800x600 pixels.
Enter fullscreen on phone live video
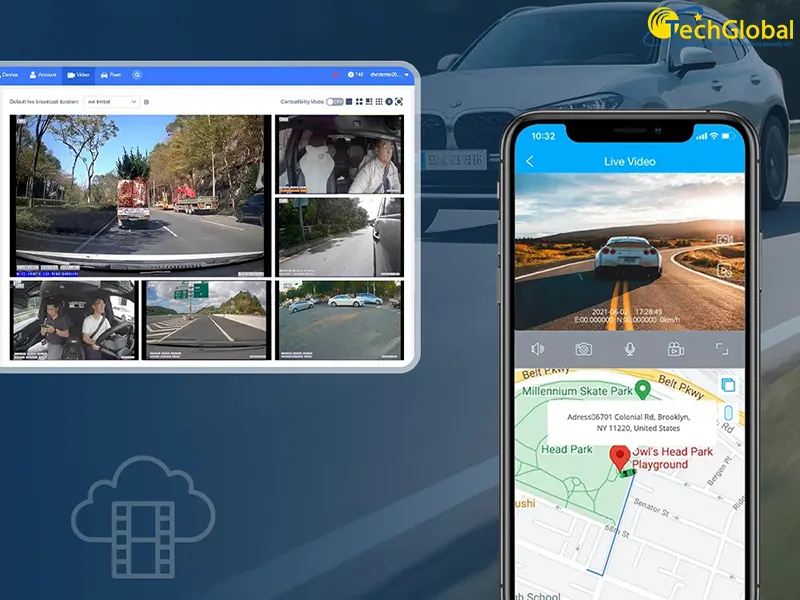[x=722, y=349]
